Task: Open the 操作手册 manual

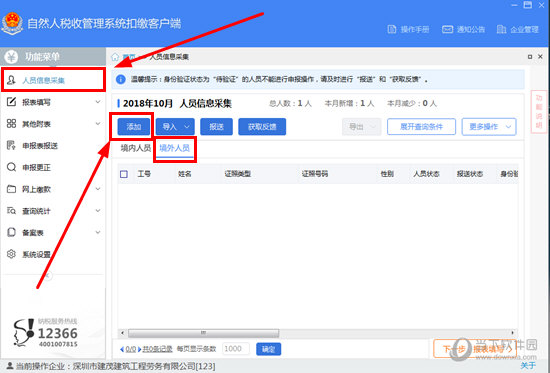Action: [408, 29]
